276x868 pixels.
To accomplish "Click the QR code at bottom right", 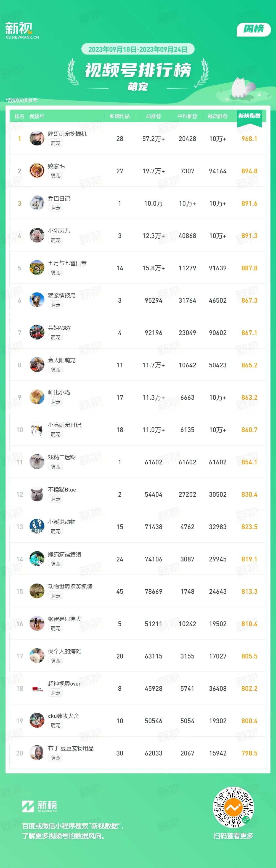I will pos(233,807).
